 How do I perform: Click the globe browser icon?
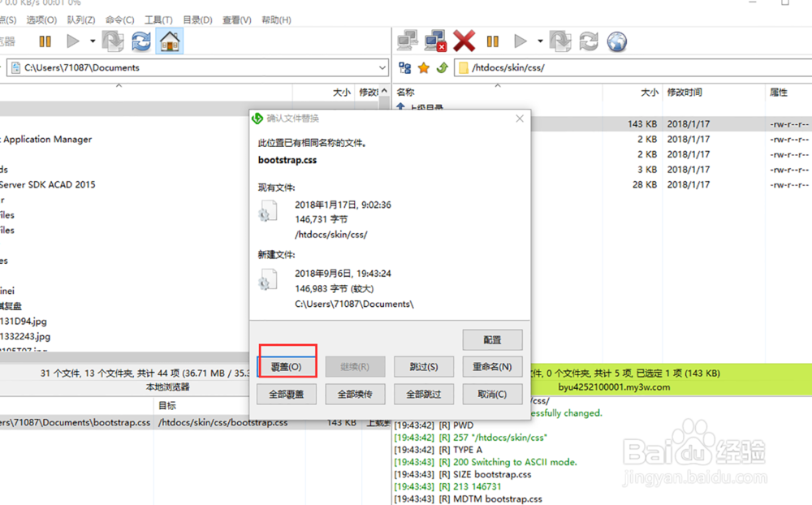(617, 42)
